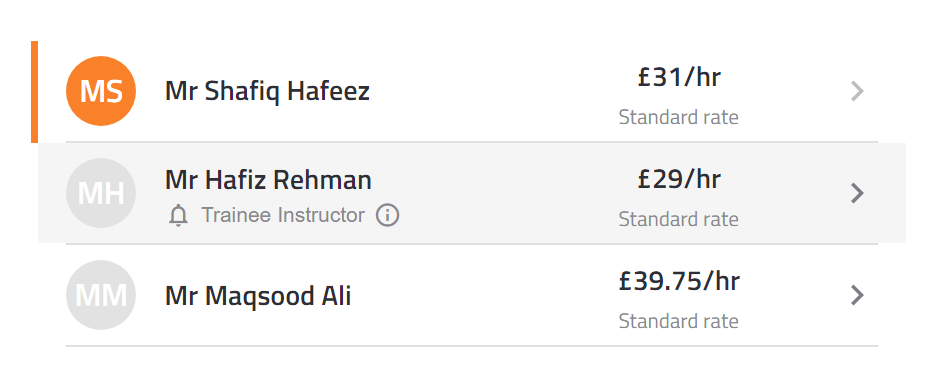Expand Mr Maqsood Ali chevron arrow
The height and width of the screenshot is (382, 938).
tap(857, 295)
